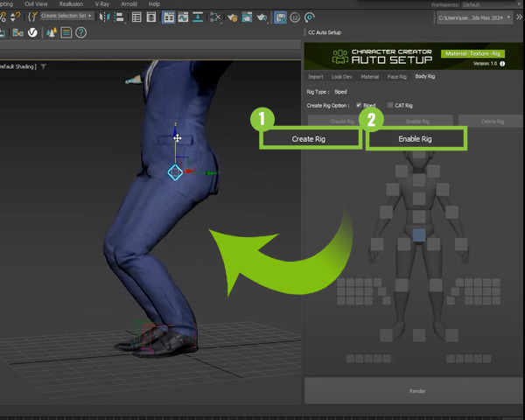Click the teal icon between Curve Editor and Material Editor
Image resolution: width=525 pixels, height=420 pixels.
point(198,17)
